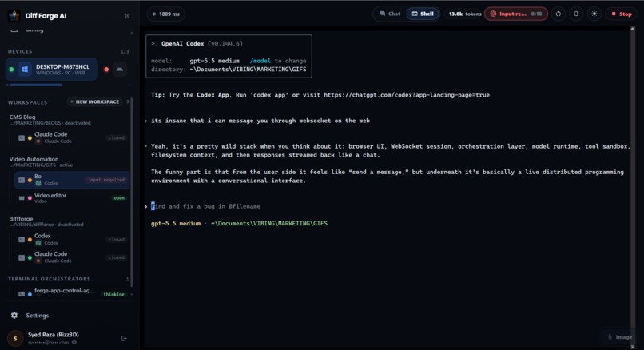Click the Syed Raza (Rizz3D) profile name
The height and width of the screenshot is (350, 644).
pyautogui.click(x=54, y=335)
